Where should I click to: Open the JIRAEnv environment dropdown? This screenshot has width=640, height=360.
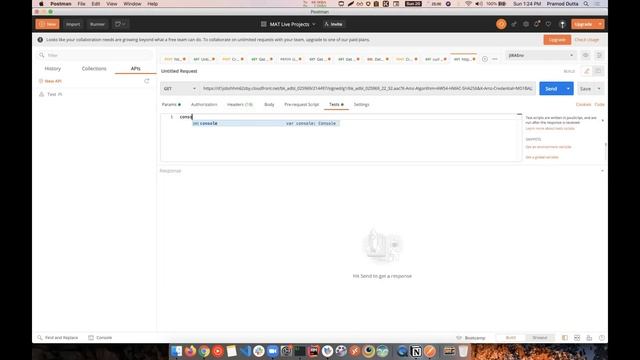pyautogui.click(x=541, y=55)
